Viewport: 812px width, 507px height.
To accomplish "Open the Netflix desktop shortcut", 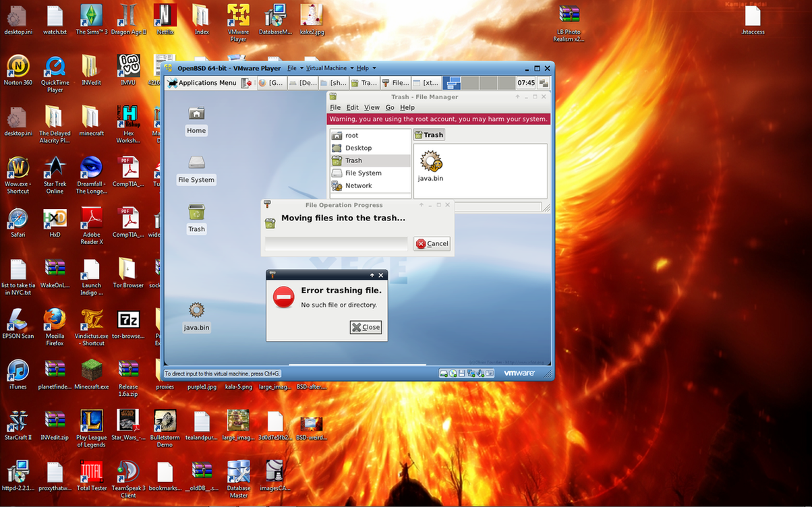I will click(x=165, y=20).
